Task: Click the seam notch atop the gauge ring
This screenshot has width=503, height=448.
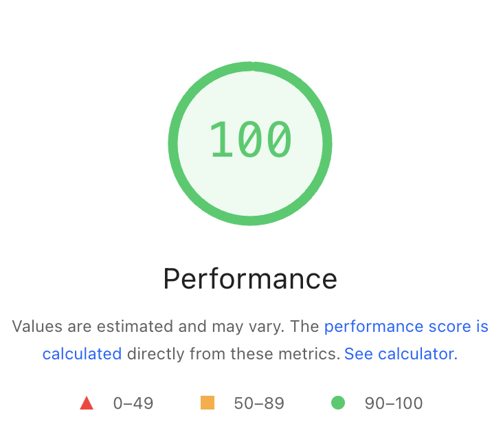Action: 252,65
